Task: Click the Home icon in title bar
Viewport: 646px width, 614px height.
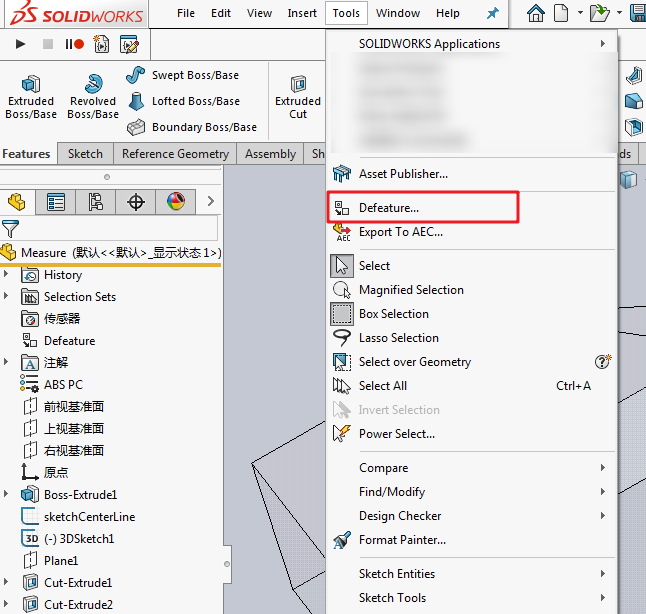Action: pos(536,13)
